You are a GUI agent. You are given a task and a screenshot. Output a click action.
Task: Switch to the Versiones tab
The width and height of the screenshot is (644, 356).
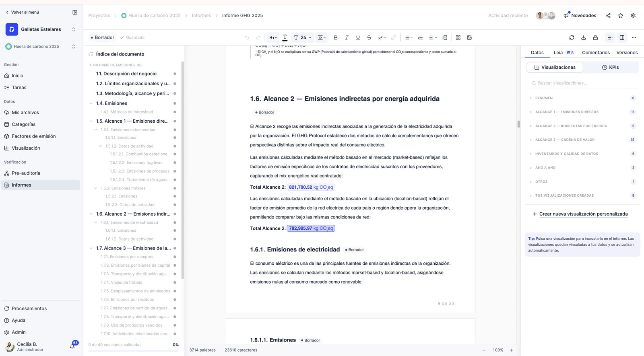click(x=627, y=52)
